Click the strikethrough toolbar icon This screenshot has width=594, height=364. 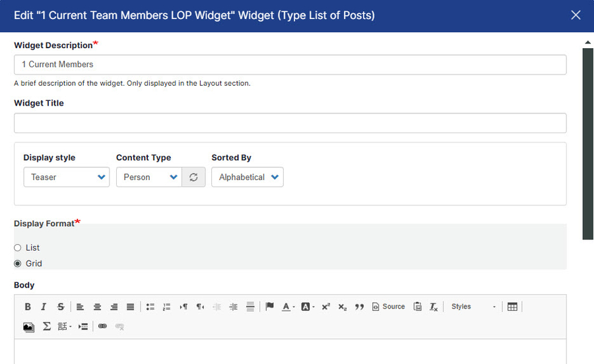(61, 307)
